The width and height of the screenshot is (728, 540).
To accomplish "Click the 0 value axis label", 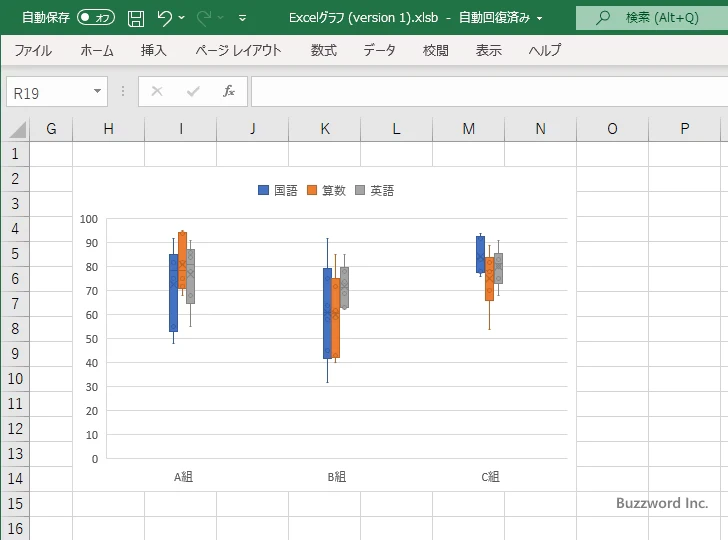I will pos(95,459).
